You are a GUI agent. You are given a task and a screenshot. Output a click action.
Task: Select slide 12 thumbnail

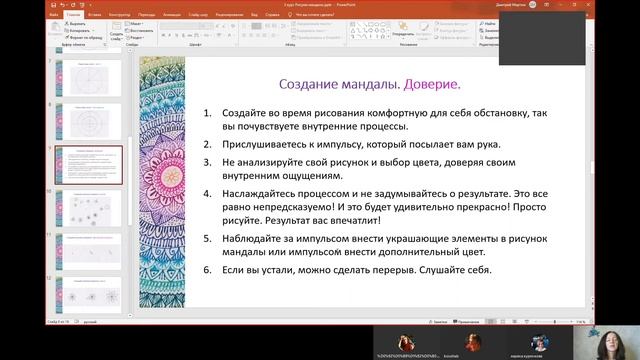click(x=89, y=295)
